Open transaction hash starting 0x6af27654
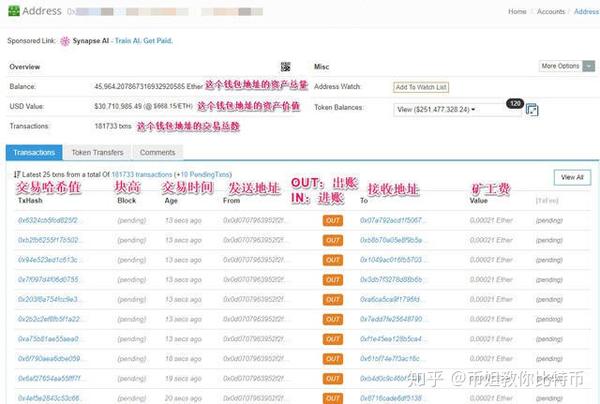600x404 pixels. tap(49, 379)
